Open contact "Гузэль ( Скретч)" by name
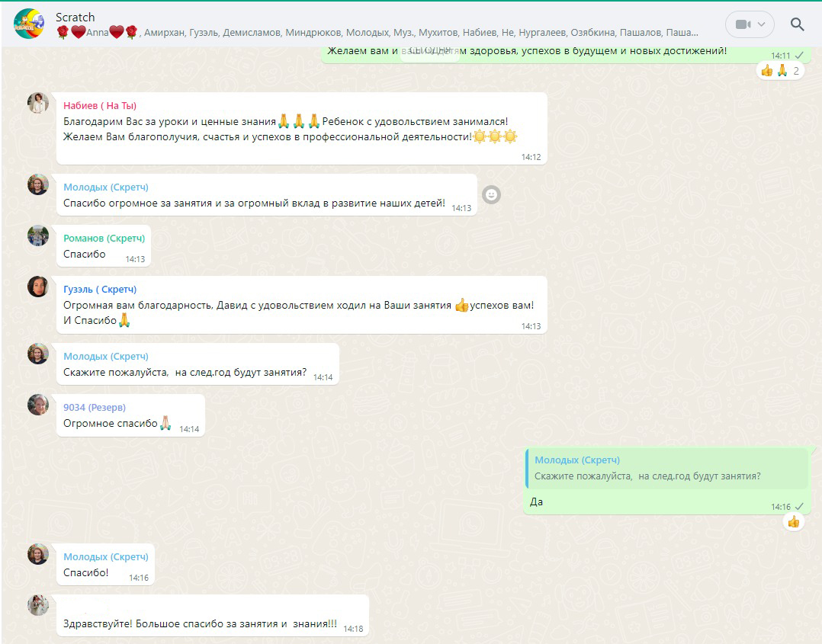 (x=100, y=290)
